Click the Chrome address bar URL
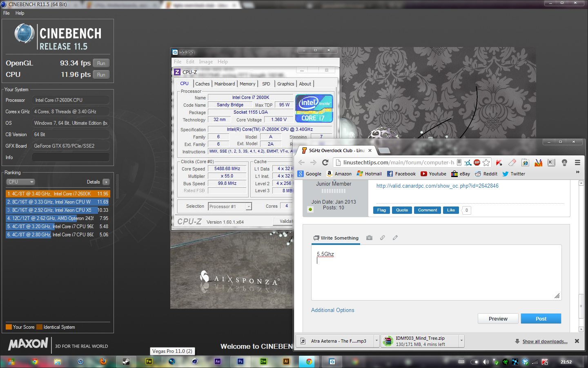The height and width of the screenshot is (368, 588). (x=398, y=162)
